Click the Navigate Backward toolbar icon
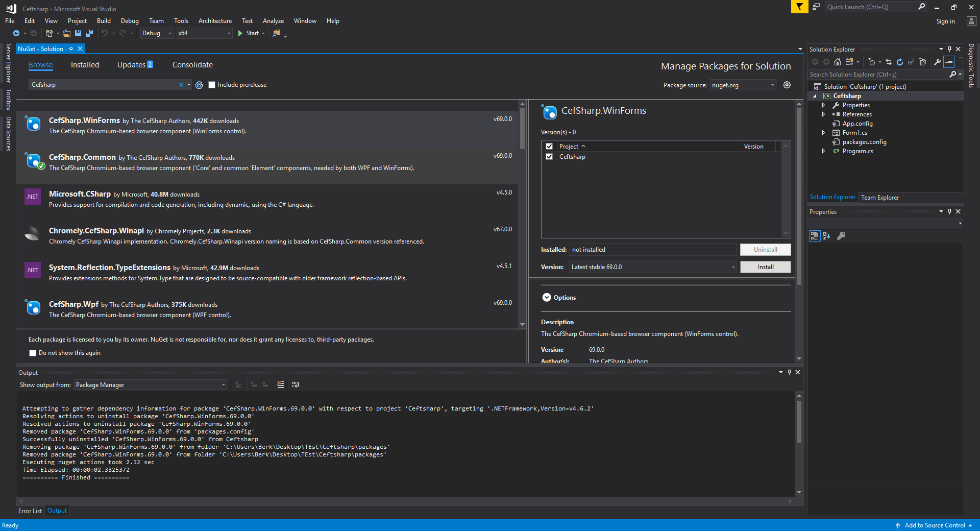The width and height of the screenshot is (980, 531). point(16,33)
